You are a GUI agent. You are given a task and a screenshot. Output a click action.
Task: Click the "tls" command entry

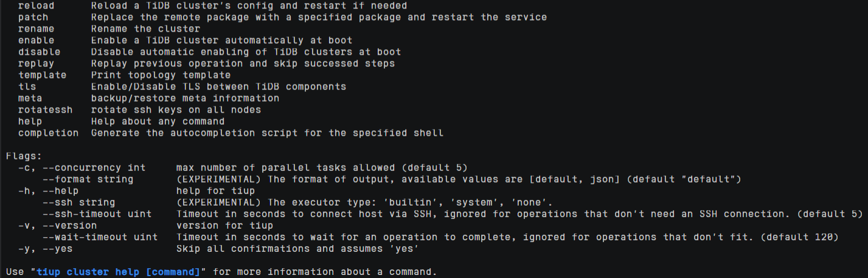coord(27,86)
